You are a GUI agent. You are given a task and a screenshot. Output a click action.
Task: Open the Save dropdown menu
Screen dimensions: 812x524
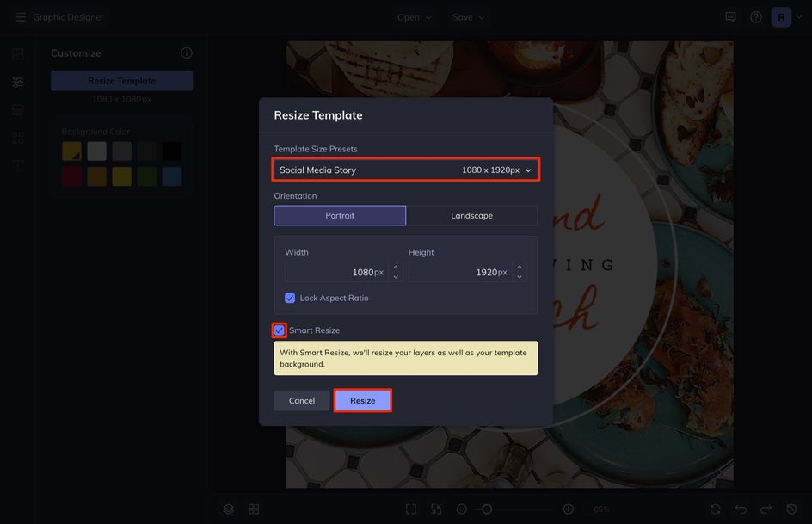pyautogui.click(x=468, y=17)
